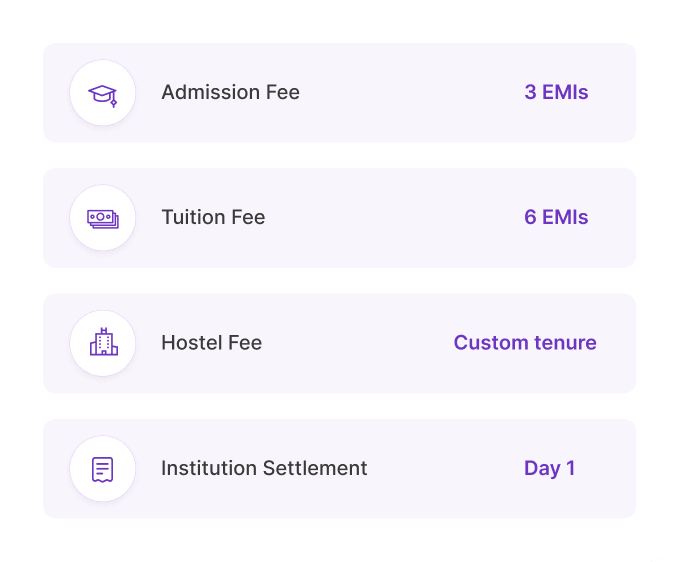Open the Institution Settlement card
The height and width of the screenshot is (562, 680).
340,468
